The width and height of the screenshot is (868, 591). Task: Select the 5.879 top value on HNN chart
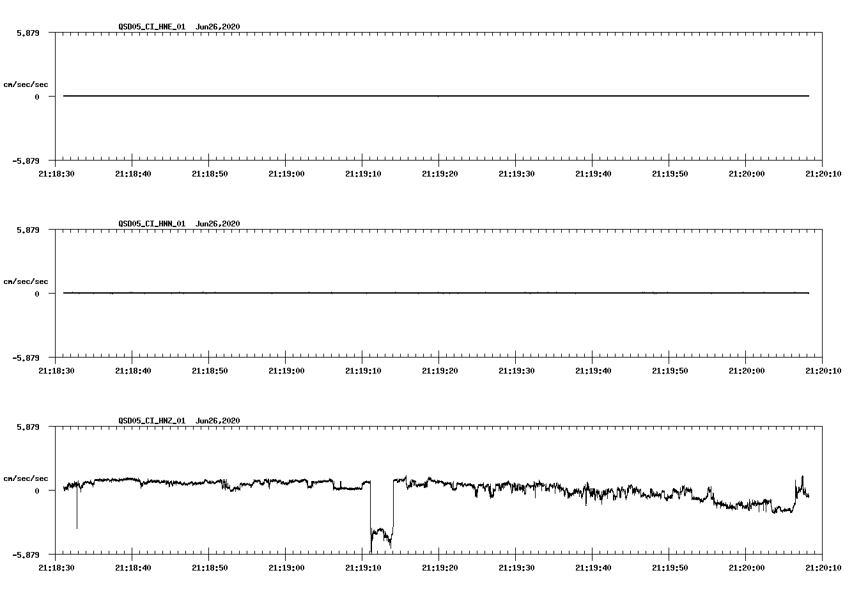coord(28,230)
